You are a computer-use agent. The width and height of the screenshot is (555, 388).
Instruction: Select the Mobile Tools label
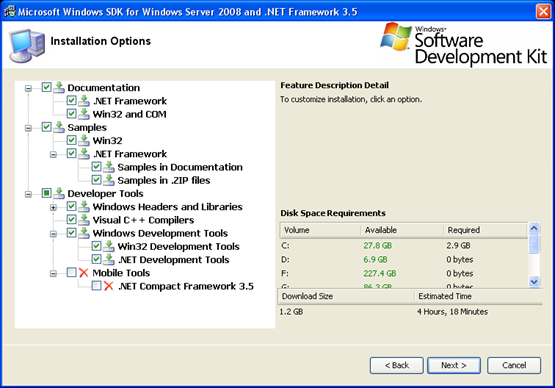pos(121,273)
